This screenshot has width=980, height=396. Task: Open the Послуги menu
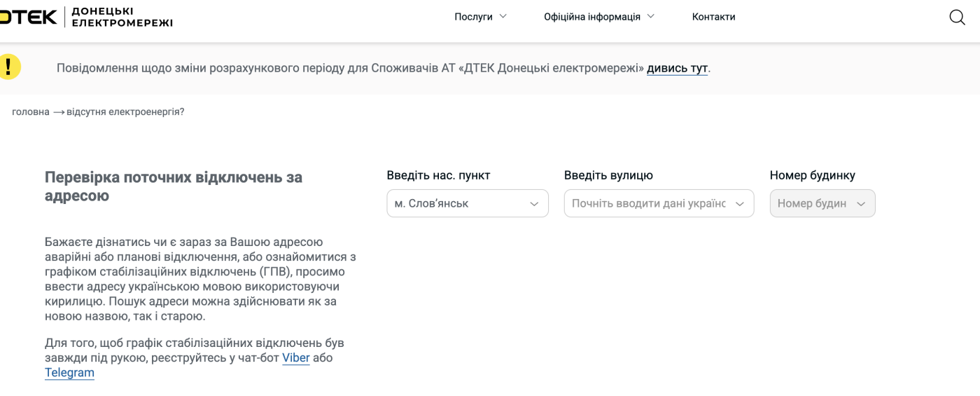[x=474, y=17]
